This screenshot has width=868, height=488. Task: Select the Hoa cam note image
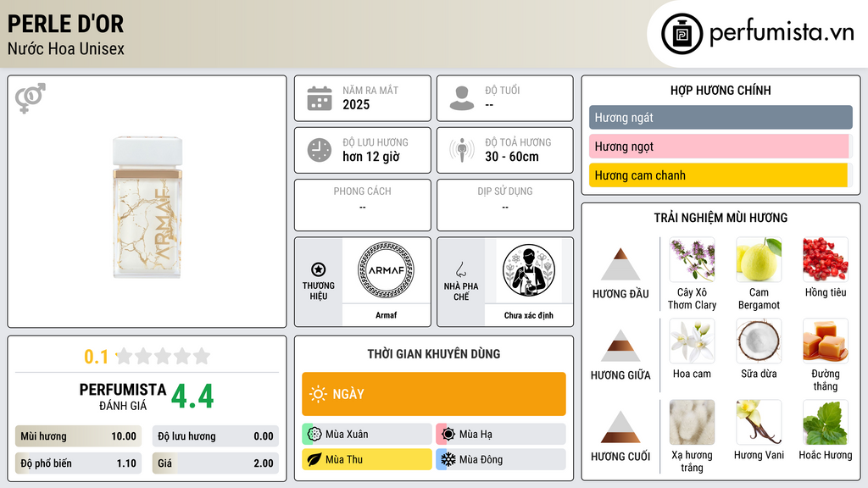pos(692,341)
